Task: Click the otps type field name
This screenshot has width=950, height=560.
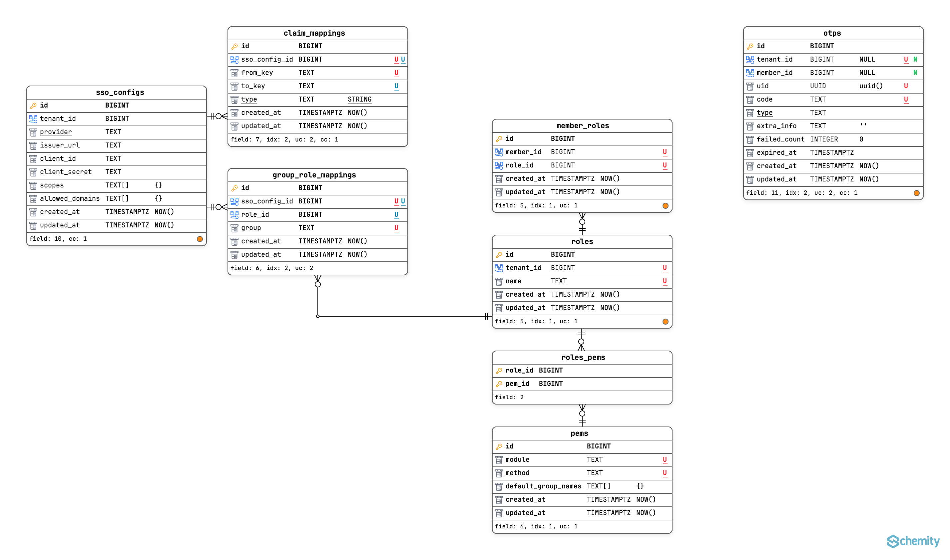Action: pos(764,113)
